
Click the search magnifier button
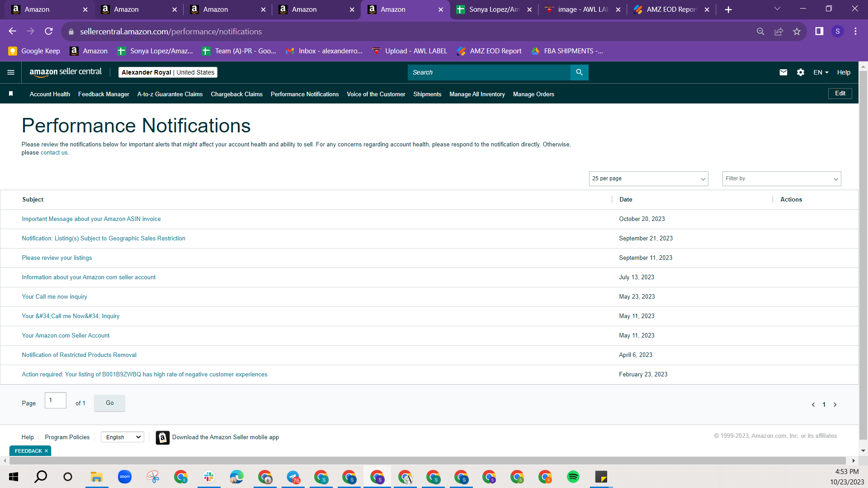point(579,72)
